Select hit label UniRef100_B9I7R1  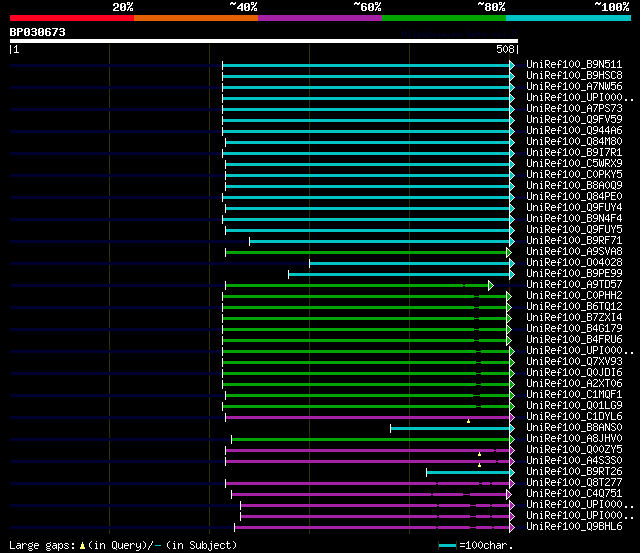[574, 153]
